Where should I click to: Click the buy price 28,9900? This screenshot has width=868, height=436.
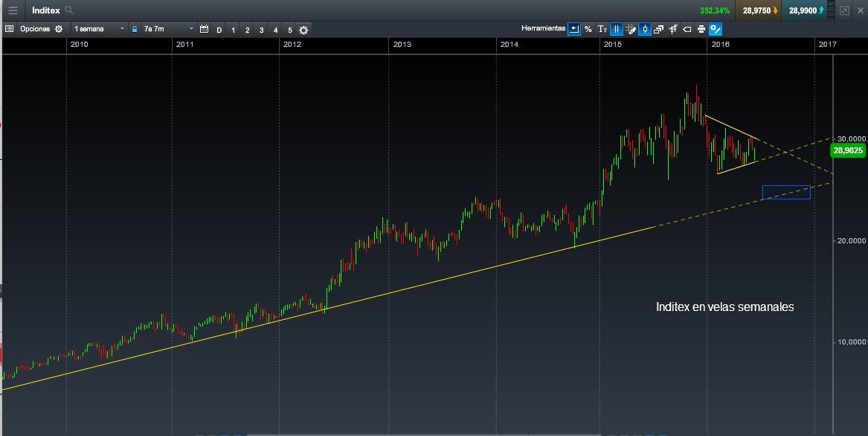[x=804, y=10]
